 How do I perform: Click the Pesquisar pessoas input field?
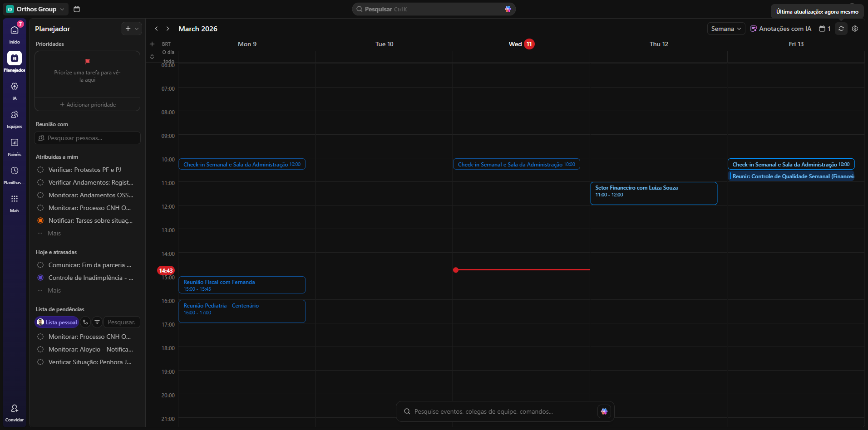coord(88,138)
